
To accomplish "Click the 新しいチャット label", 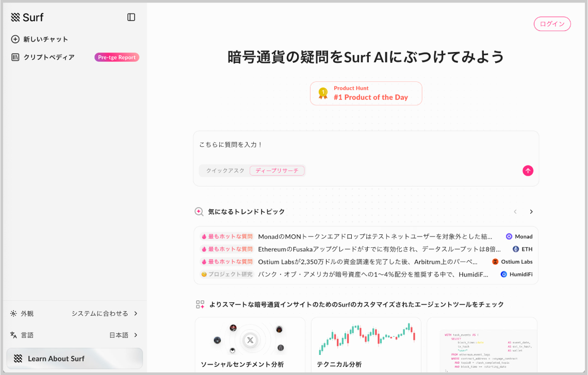I will (46, 39).
